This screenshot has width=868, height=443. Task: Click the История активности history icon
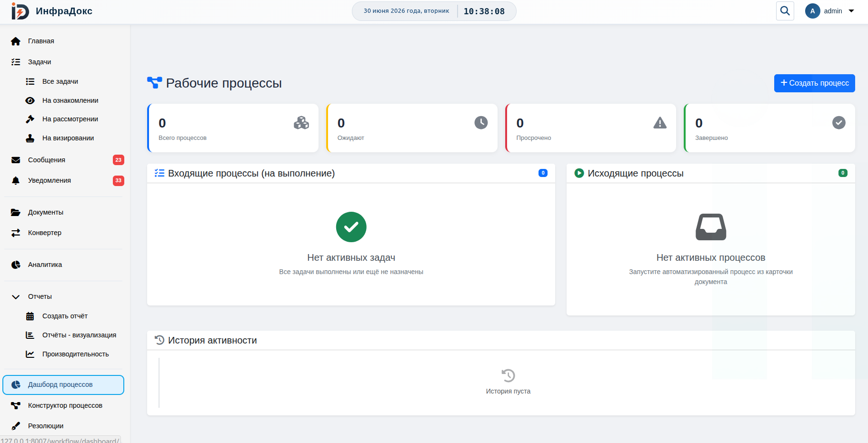click(160, 340)
